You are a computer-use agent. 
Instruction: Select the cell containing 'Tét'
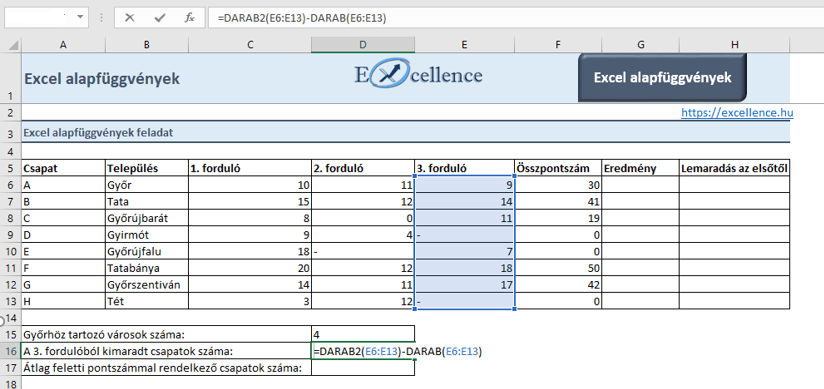click(x=147, y=301)
